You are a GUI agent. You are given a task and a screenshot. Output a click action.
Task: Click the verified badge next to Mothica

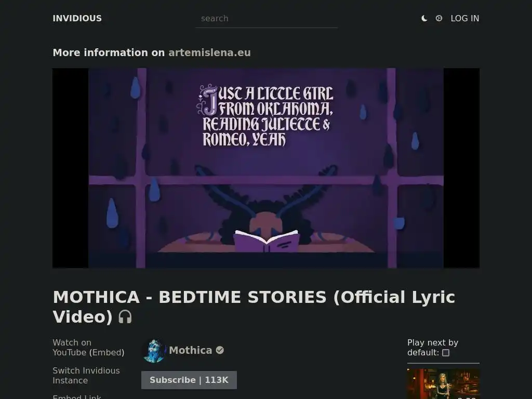point(220,350)
